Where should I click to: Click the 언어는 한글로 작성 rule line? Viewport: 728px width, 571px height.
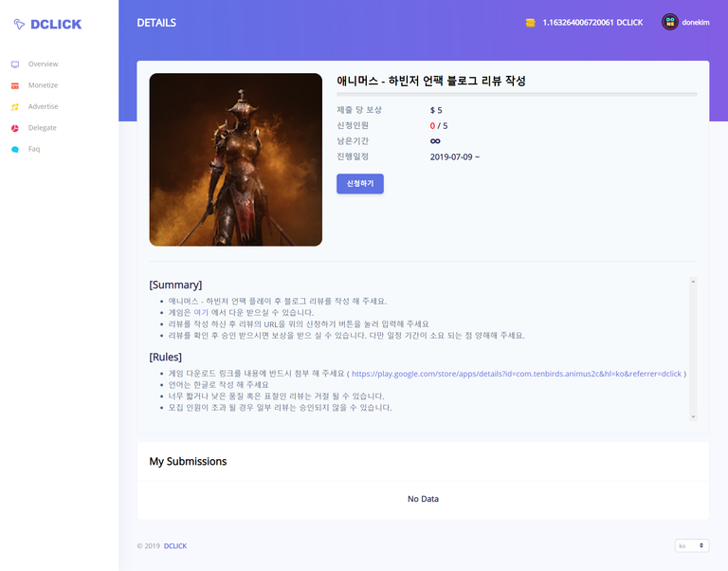click(x=219, y=385)
